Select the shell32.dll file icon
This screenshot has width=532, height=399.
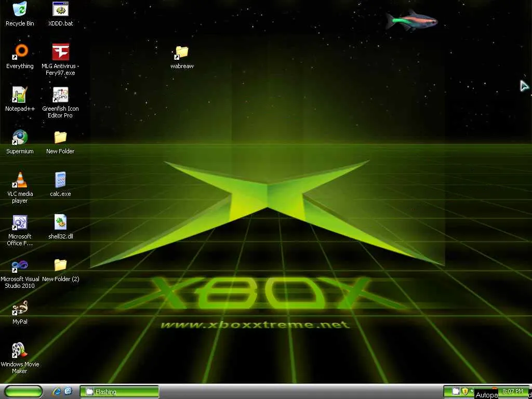tap(60, 222)
